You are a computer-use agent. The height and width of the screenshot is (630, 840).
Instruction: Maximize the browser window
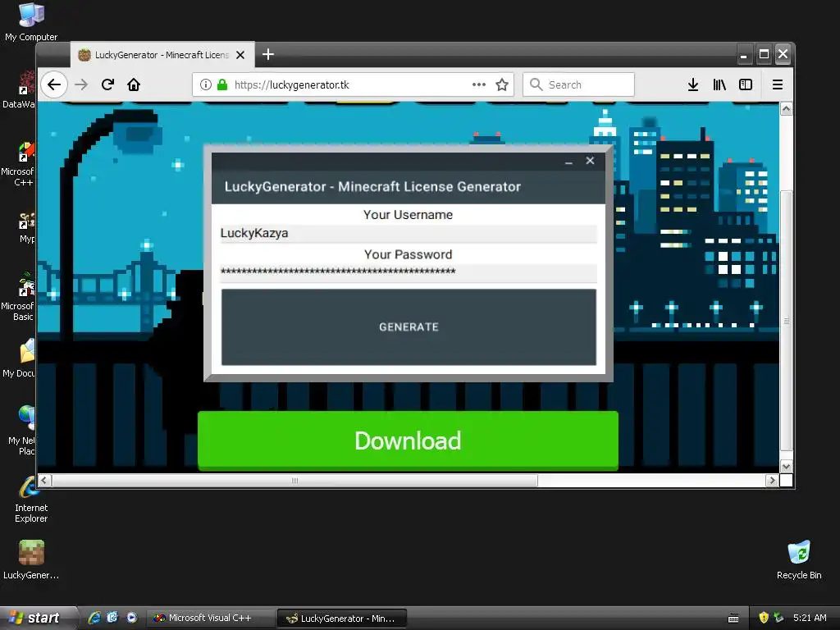(x=764, y=54)
